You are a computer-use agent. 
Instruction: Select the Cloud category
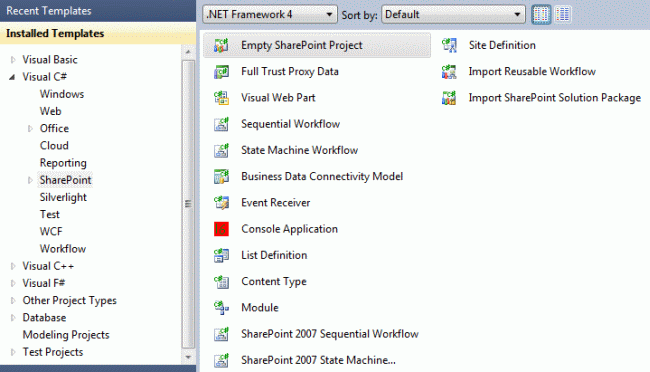point(54,146)
